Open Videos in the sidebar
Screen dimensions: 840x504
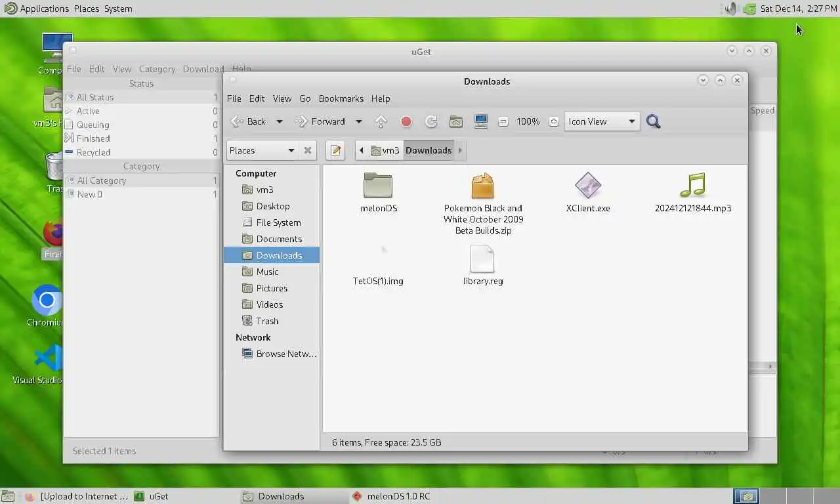tap(272, 304)
